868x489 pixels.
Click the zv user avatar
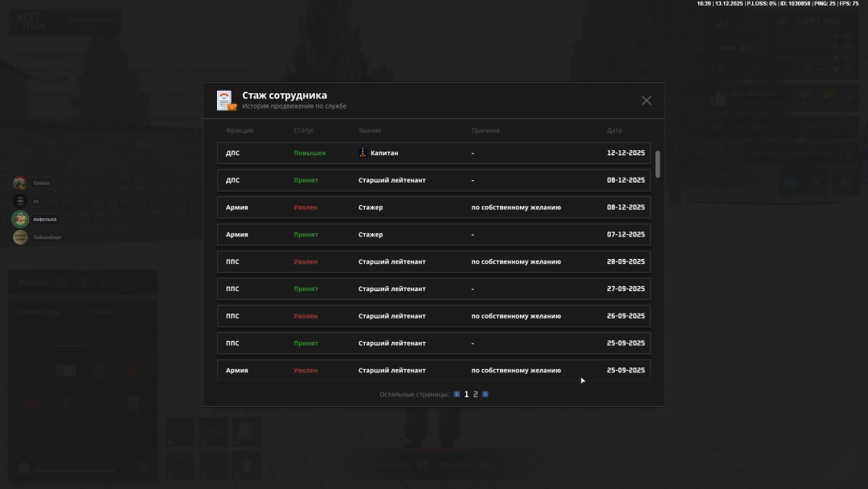(20, 200)
